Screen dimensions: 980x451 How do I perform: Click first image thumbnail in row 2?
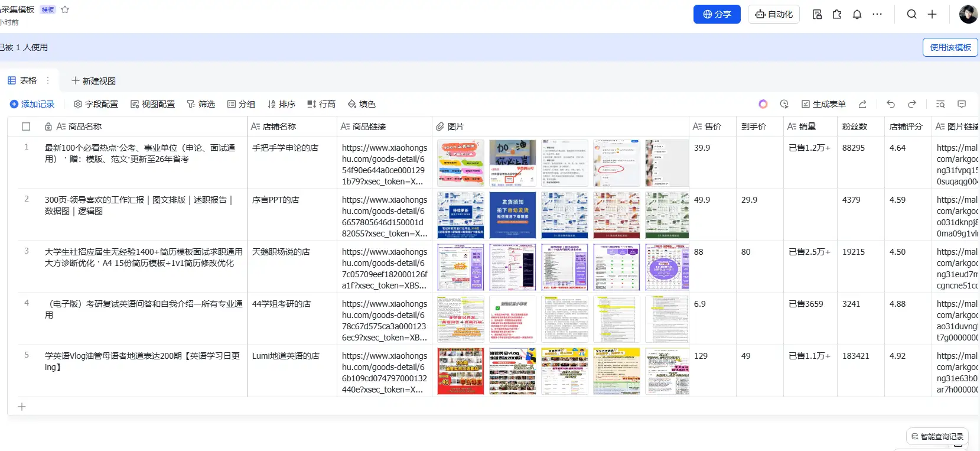(460, 215)
